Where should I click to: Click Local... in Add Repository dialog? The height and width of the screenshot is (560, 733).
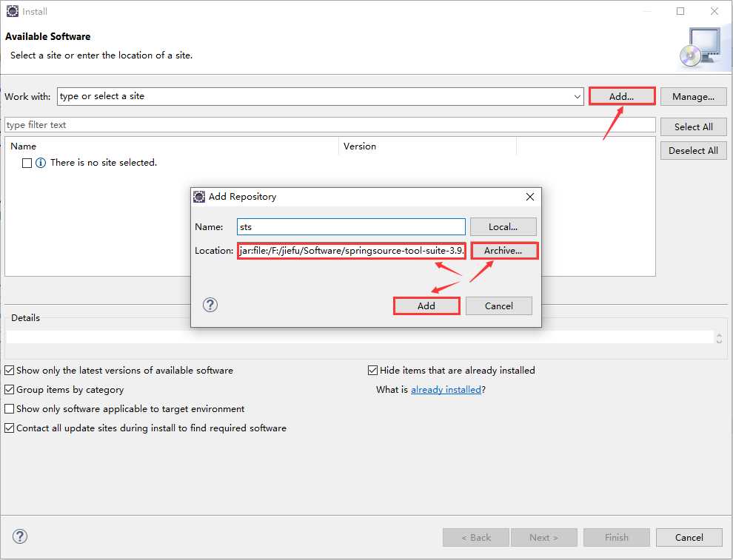coord(503,226)
